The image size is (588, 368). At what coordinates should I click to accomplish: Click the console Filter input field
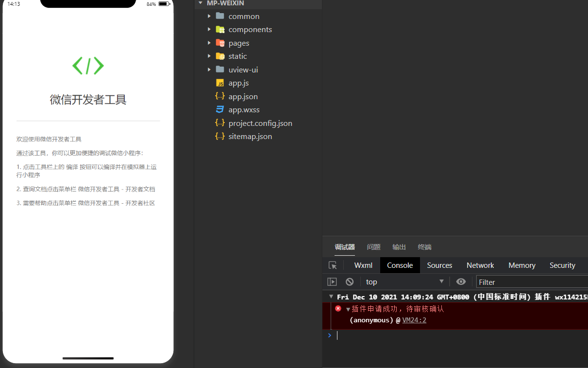[532, 282]
